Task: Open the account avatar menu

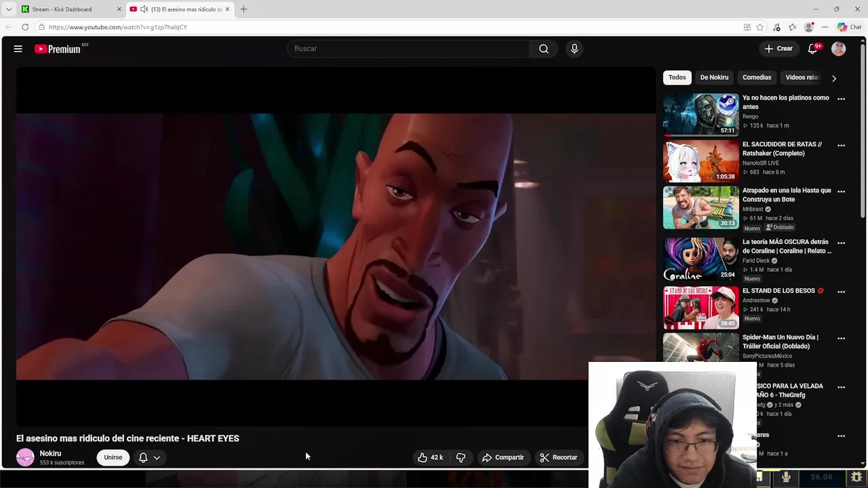Action: (x=839, y=49)
